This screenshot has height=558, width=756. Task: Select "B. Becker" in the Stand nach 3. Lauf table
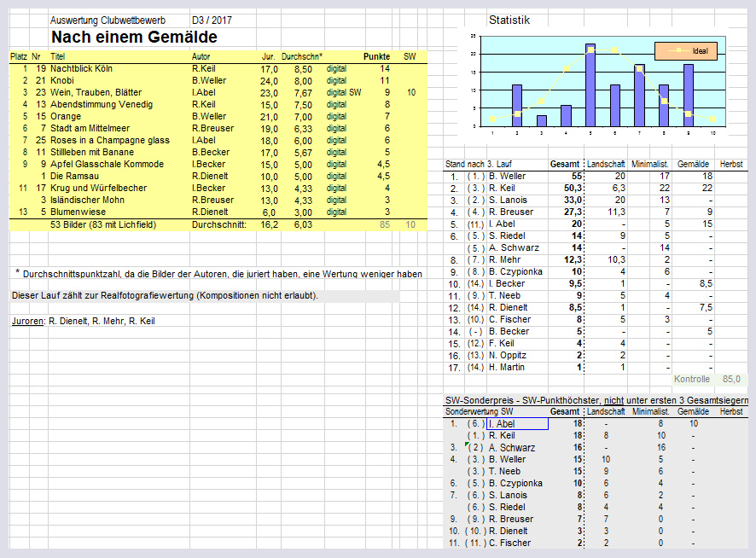509,331
